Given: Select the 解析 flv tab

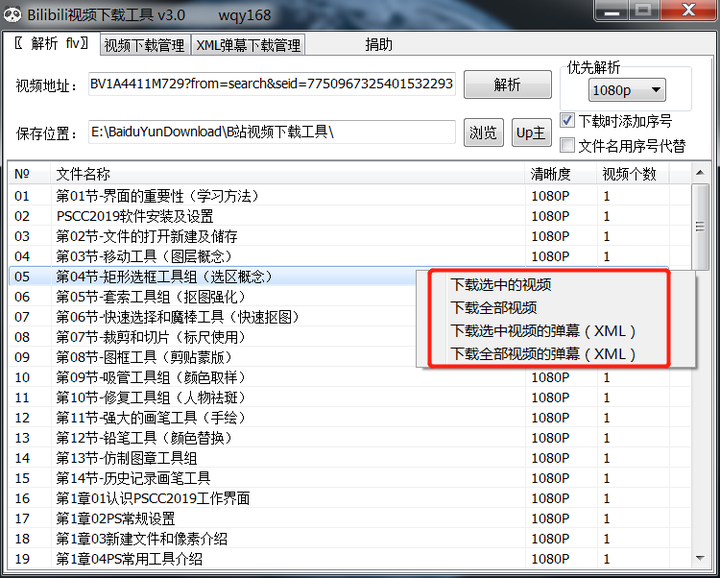Looking at the screenshot, I should pyautogui.click(x=51, y=44).
